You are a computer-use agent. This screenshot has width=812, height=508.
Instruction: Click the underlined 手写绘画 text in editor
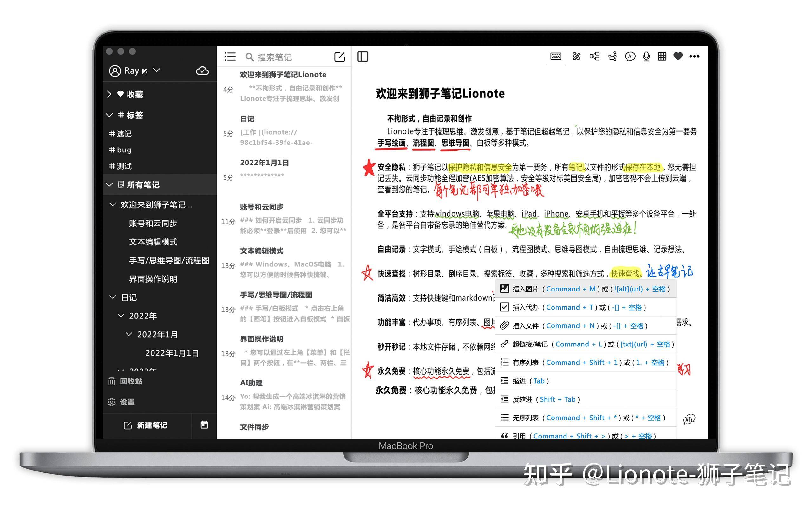click(391, 143)
